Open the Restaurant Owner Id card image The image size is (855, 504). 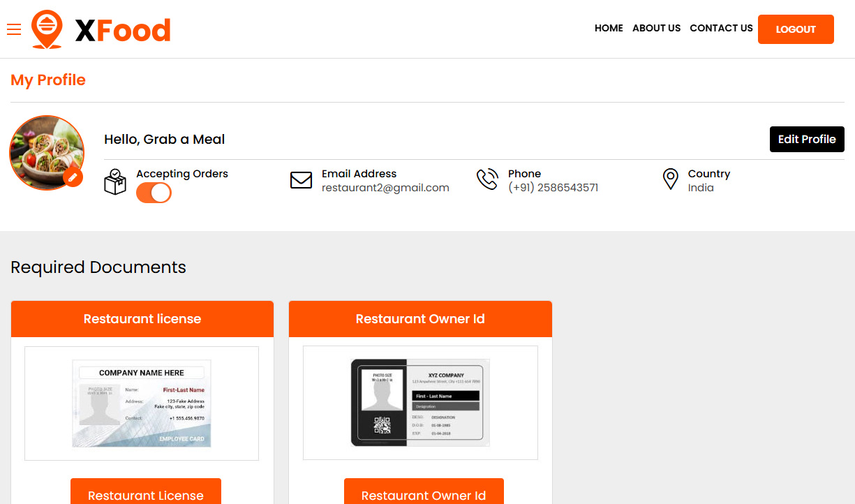tap(420, 403)
